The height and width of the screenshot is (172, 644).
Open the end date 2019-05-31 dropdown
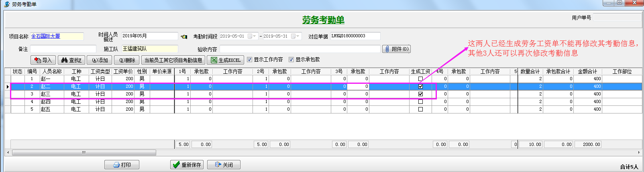coord(296,36)
